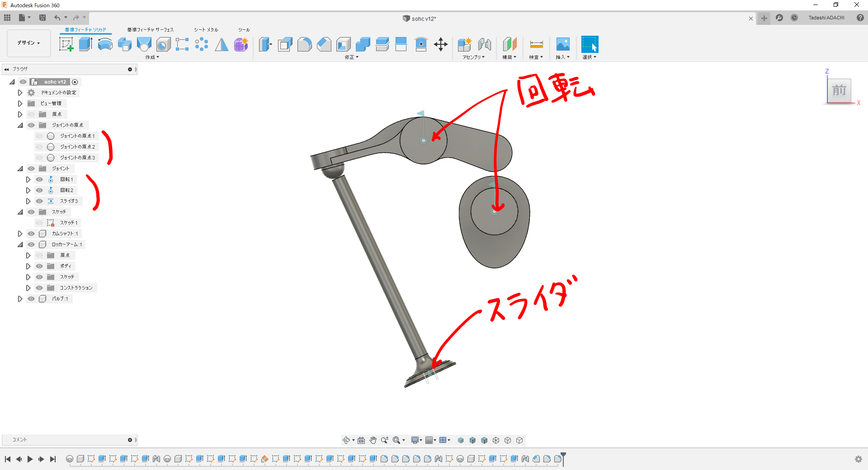This screenshot has width=868, height=470.
Task: Activate sohc v12 component radio button
Action: pyautogui.click(x=75, y=82)
